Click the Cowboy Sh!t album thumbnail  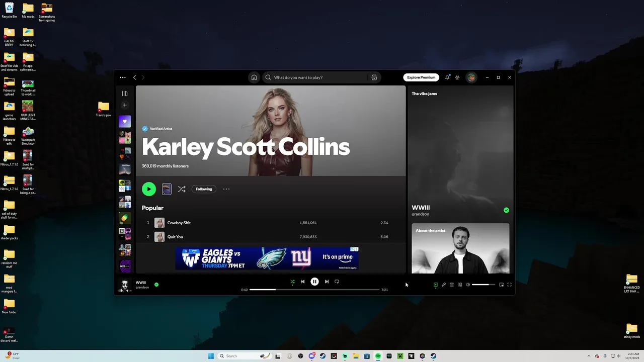pos(159,223)
